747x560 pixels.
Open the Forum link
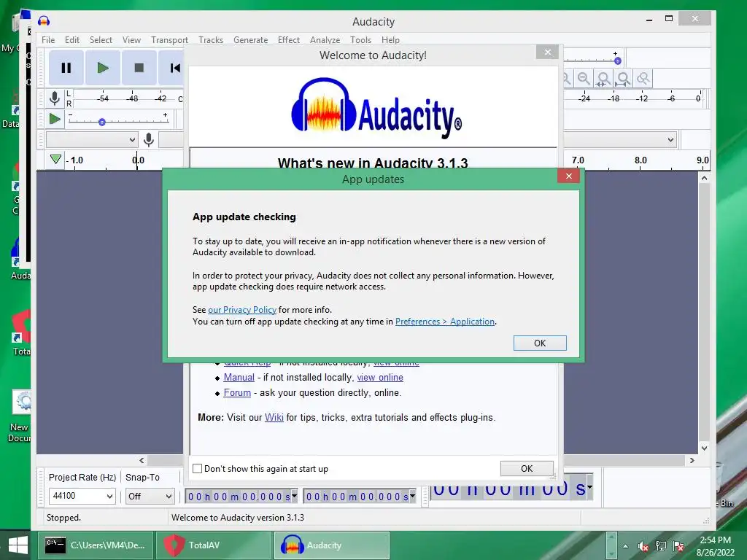click(237, 392)
